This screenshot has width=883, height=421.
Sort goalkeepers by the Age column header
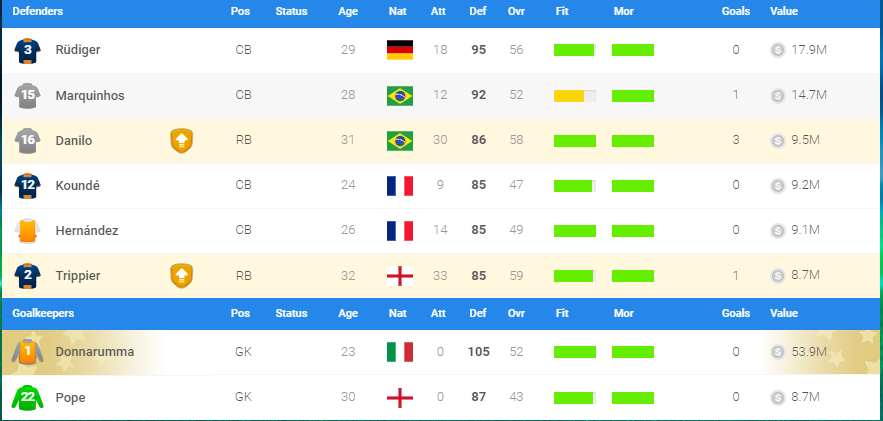point(348,313)
